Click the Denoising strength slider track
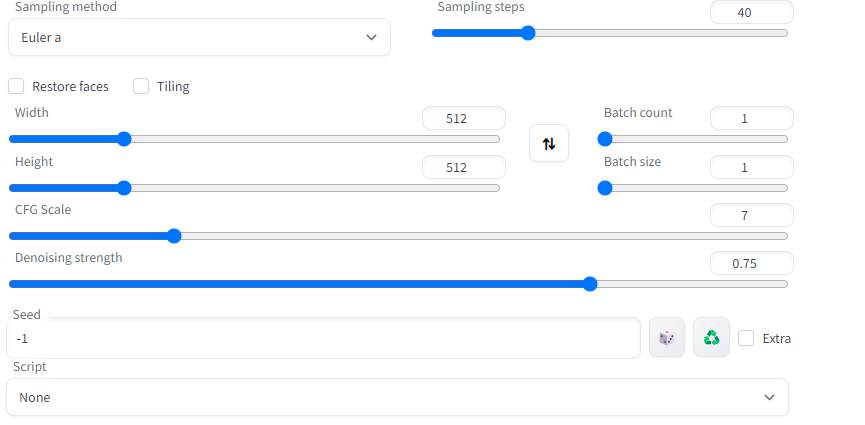 pyautogui.click(x=398, y=284)
